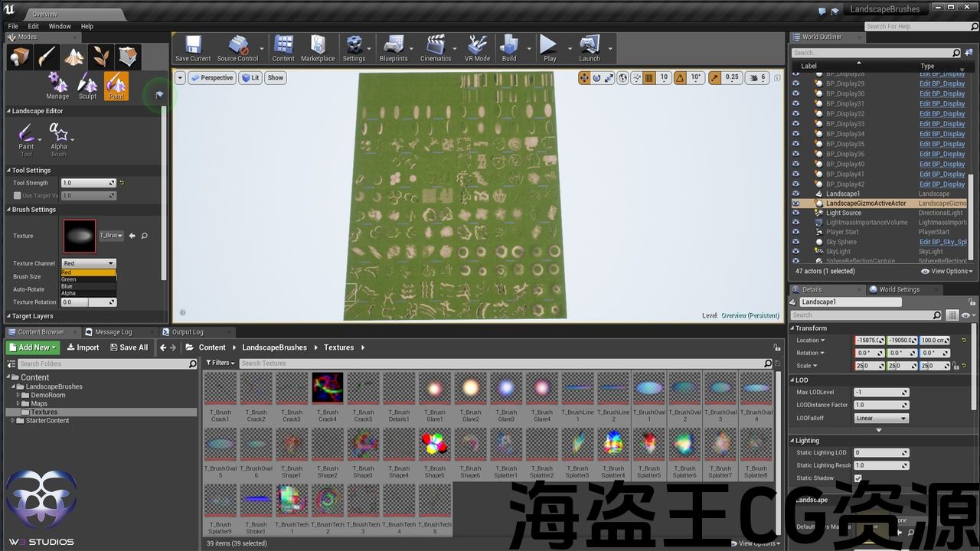Open the Marketplace toolbar icon
980x551 pixels.
318,48
